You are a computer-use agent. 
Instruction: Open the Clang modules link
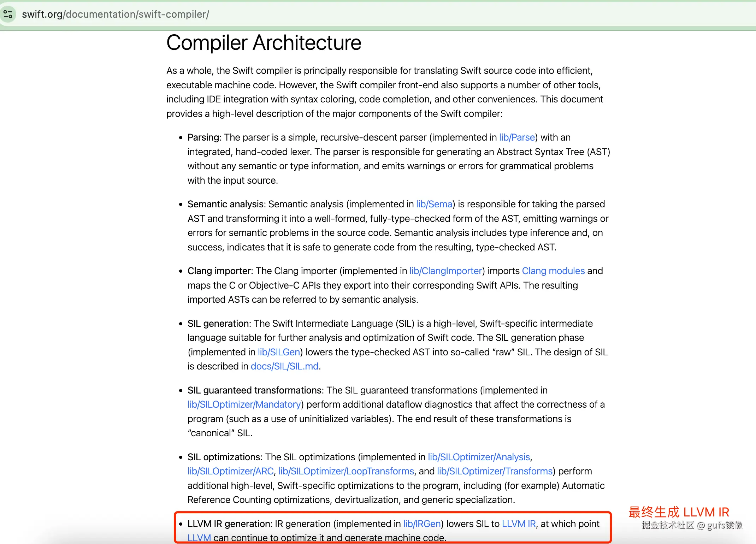[553, 271]
